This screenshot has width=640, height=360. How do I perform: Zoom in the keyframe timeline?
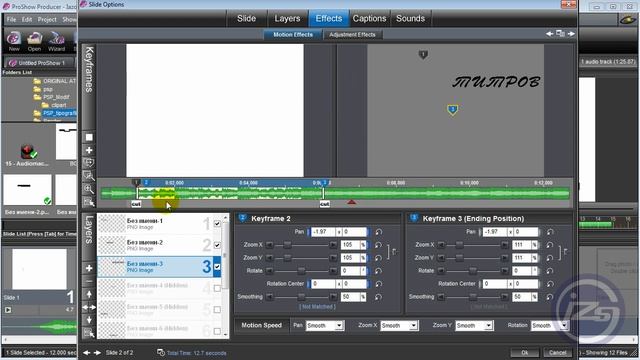click(89, 189)
